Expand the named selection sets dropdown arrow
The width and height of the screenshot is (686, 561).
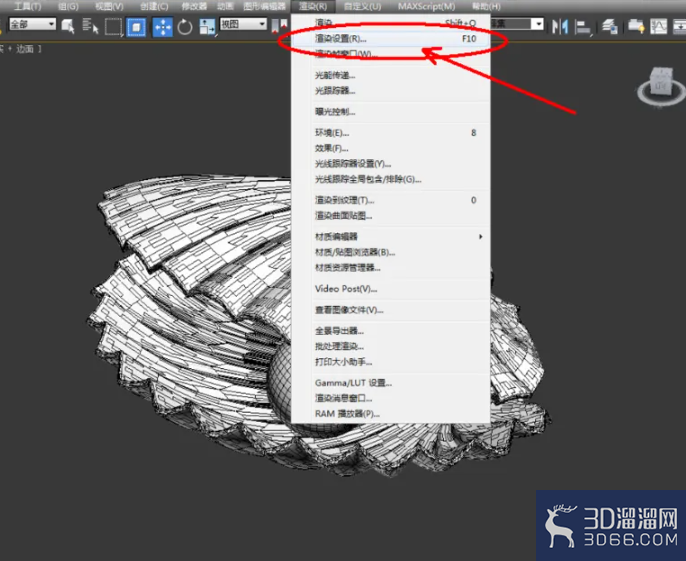(x=538, y=24)
